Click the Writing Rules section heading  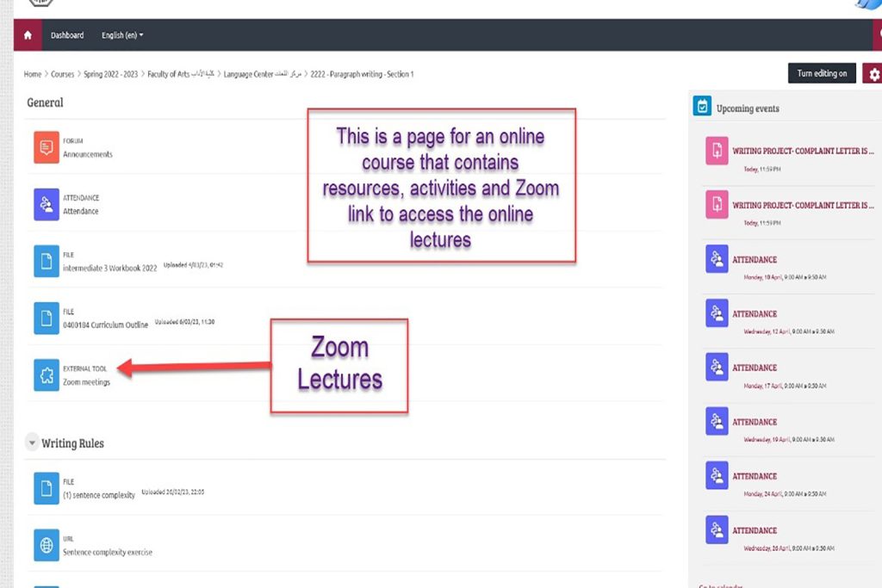click(72, 443)
